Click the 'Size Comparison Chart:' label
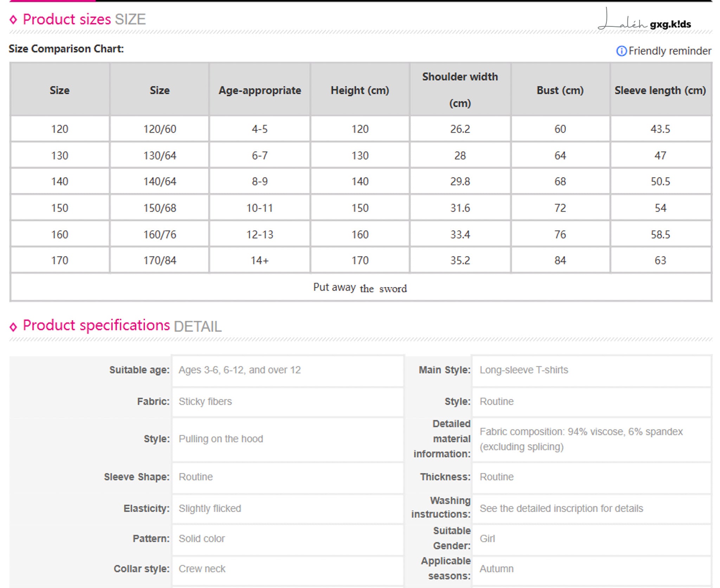 (66, 49)
